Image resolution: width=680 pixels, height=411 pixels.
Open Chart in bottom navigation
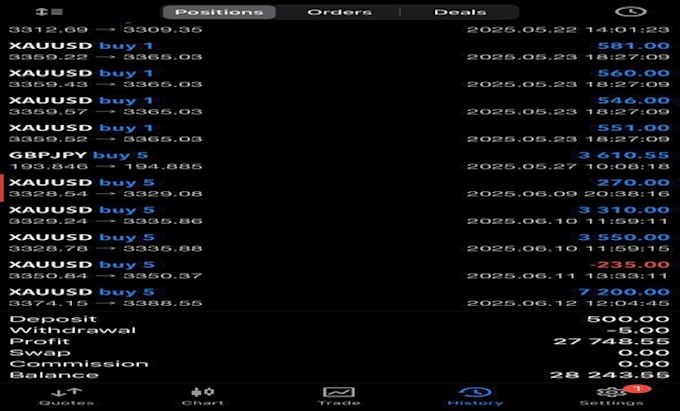tap(203, 397)
